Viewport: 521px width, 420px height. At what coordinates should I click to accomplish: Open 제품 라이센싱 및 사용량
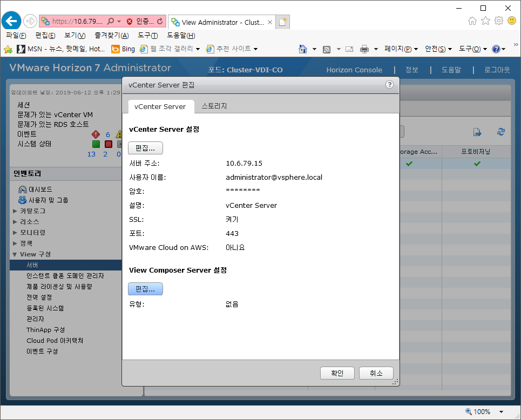click(x=59, y=287)
